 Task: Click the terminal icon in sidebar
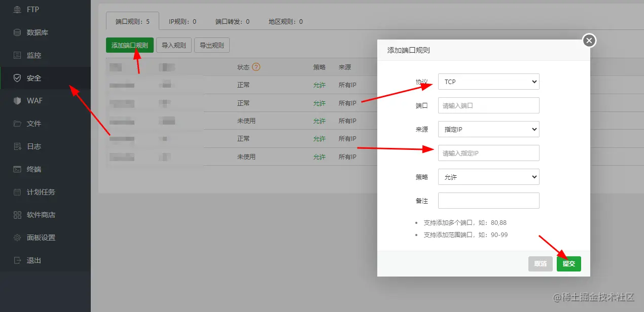pos(17,169)
